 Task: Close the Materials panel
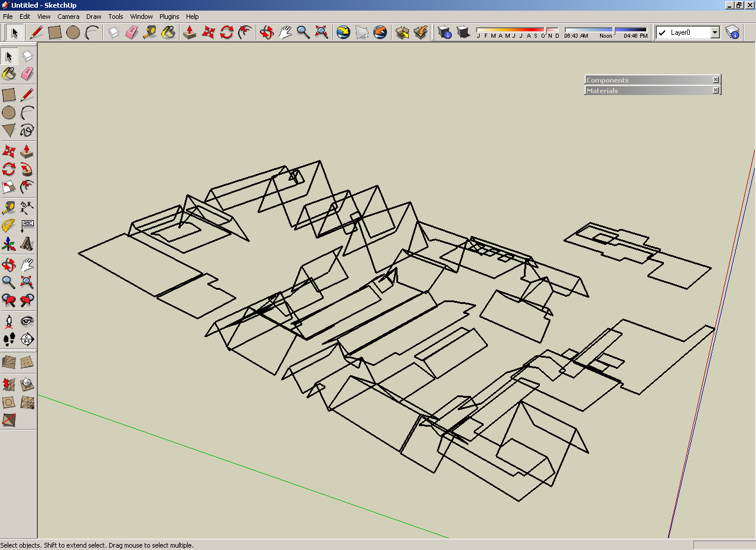[x=715, y=90]
